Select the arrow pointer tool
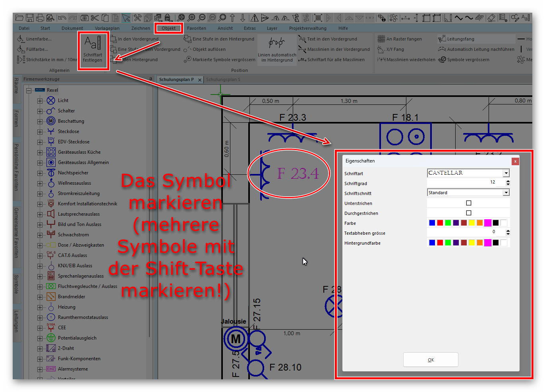The image size is (545, 392). 126,18
